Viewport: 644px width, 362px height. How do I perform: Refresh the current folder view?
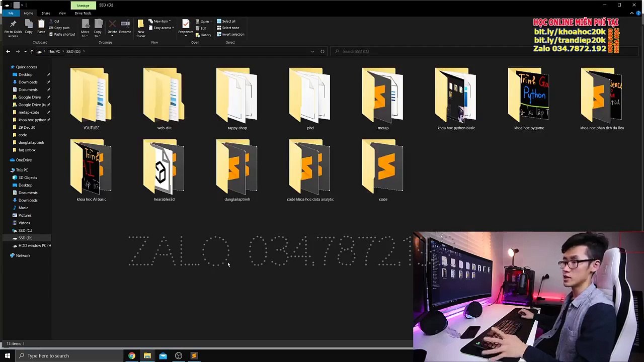[323, 51]
